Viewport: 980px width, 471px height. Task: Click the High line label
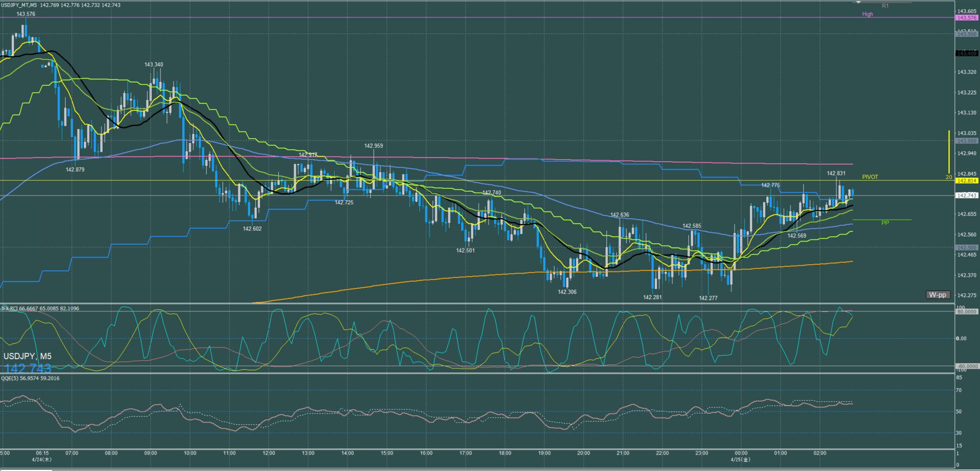coord(867,14)
